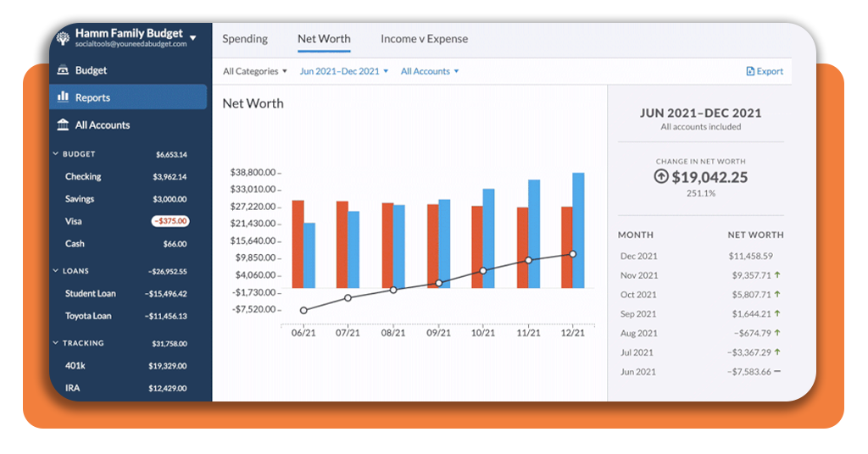This screenshot has height=454, width=868.
Task: Collapse the TRACKING accounts section
Action: 56,343
